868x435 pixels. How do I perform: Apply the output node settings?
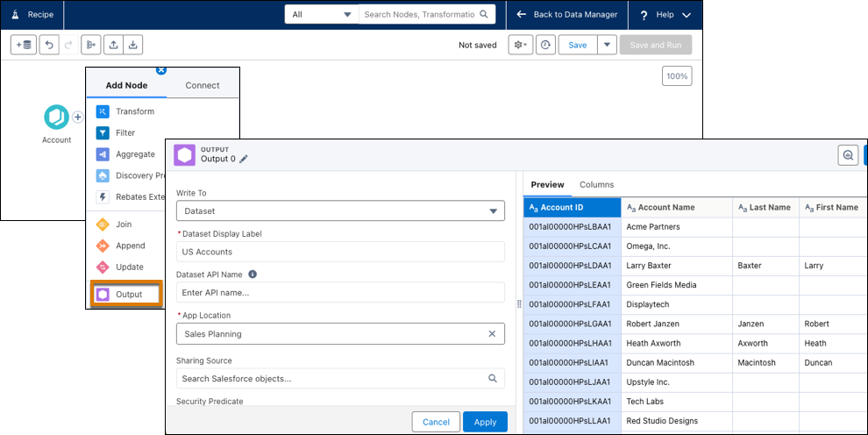[x=485, y=422]
